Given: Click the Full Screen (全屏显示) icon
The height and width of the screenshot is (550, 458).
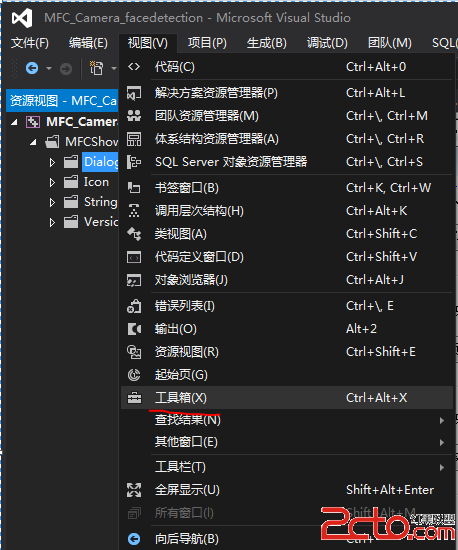Looking at the screenshot, I should [134, 490].
